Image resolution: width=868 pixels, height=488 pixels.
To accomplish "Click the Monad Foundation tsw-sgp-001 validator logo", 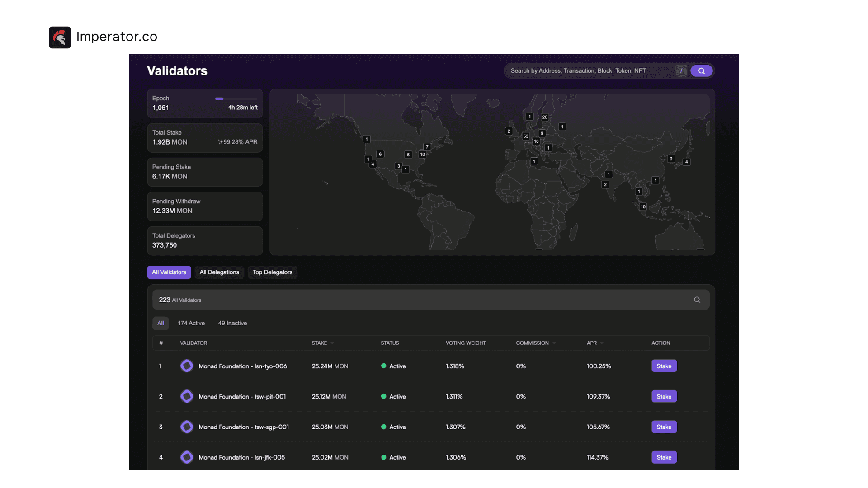I will tap(187, 427).
